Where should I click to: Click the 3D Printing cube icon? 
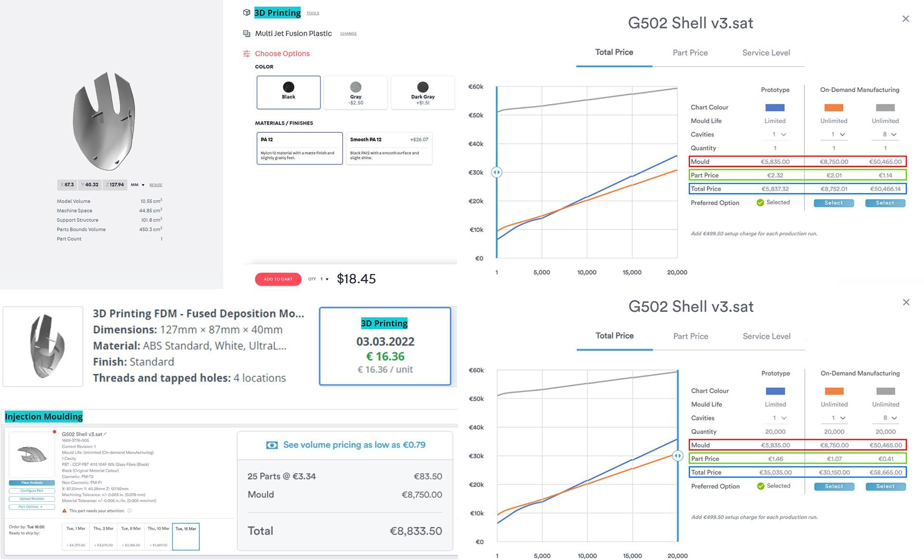[246, 13]
